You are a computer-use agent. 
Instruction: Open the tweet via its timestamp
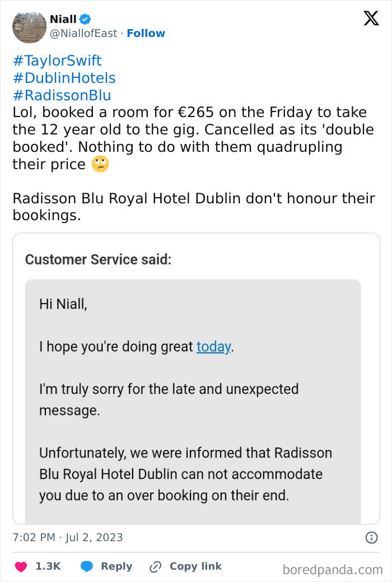[x=67, y=537]
